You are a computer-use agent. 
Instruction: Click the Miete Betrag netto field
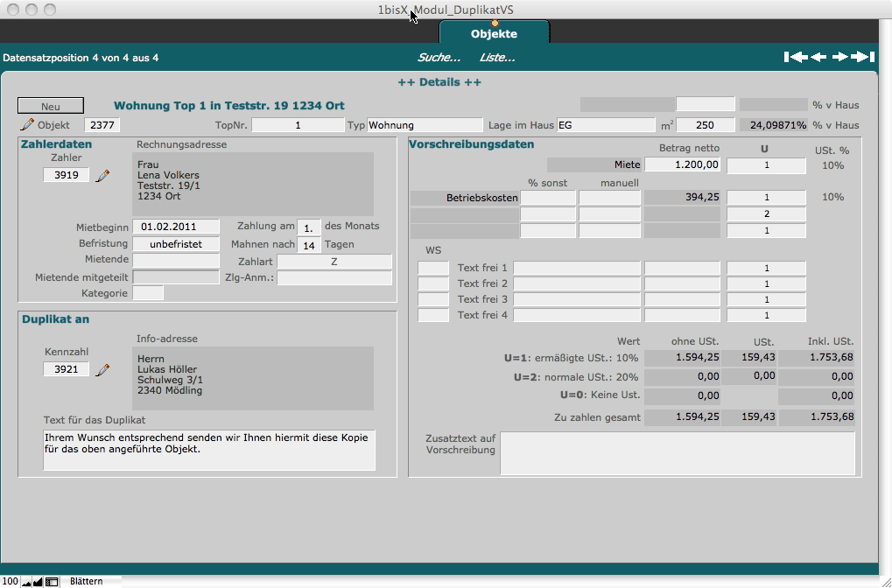[684, 164]
